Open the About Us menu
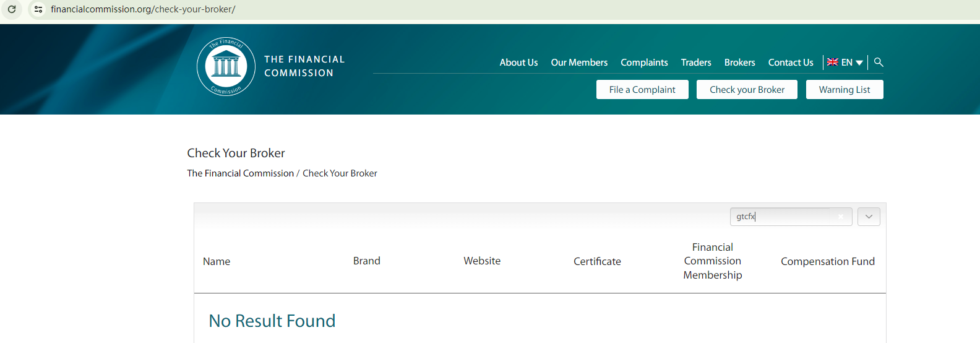Screen dimensions: 980x343 (518, 63)
